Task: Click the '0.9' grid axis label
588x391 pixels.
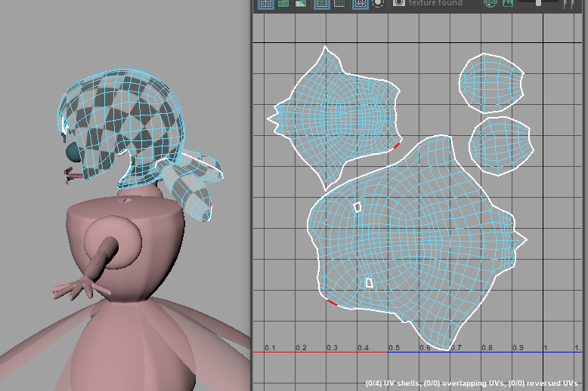Action: pyautogui.click(x=518, y=347)
